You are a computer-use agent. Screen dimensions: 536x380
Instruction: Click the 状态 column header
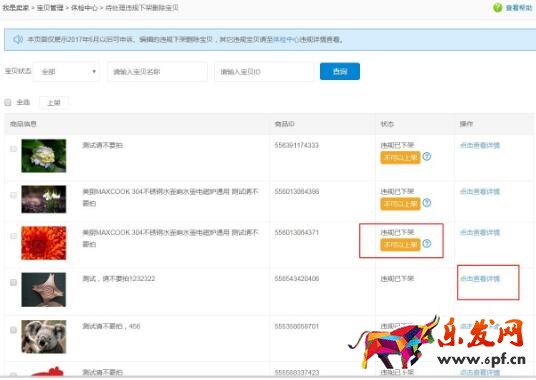tap(387, 124)
